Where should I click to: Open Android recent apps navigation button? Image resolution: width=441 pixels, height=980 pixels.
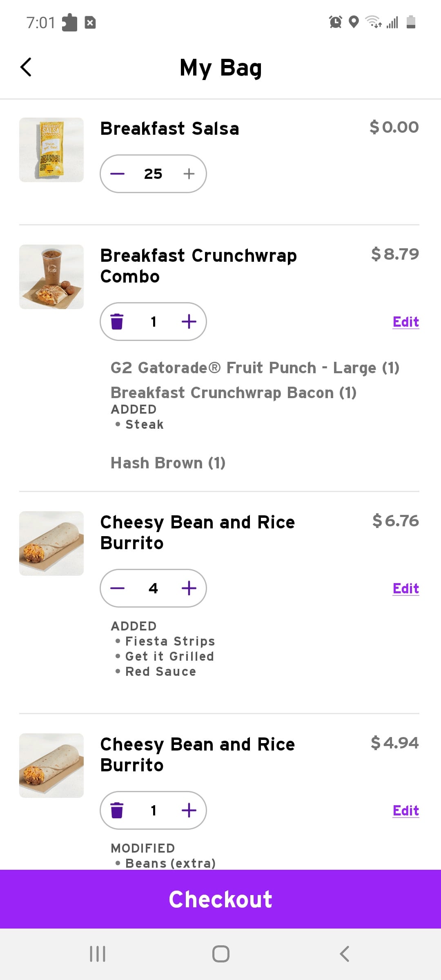click(x=98, y=954)
